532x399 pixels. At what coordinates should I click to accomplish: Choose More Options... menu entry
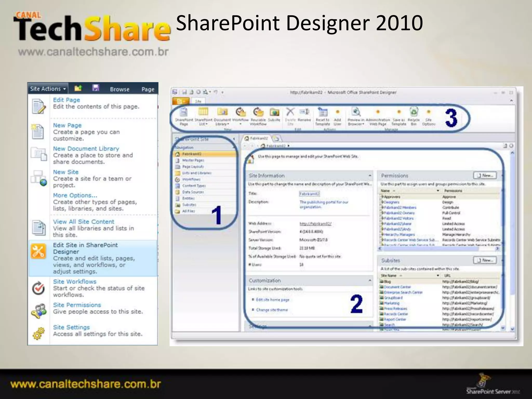[x=75, y=195]
